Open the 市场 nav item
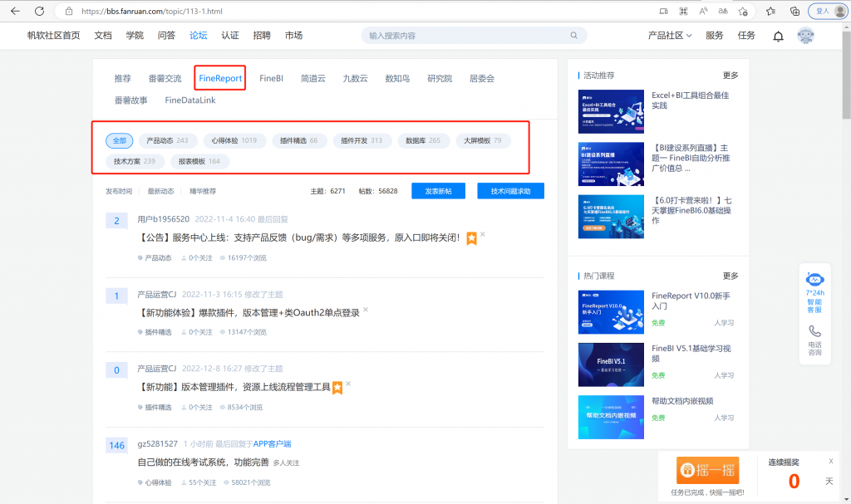This screenshot has height=504, width=851. (x=293, y=35)
